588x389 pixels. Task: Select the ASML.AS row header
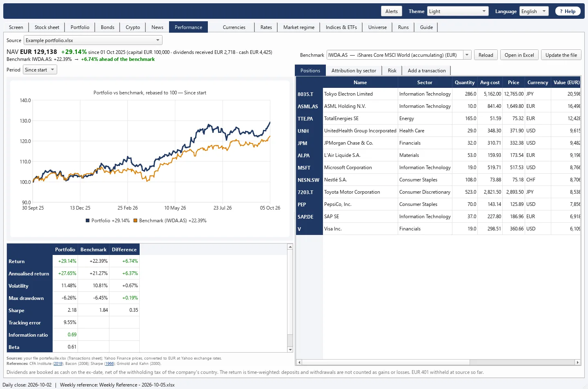pos(310,106)
